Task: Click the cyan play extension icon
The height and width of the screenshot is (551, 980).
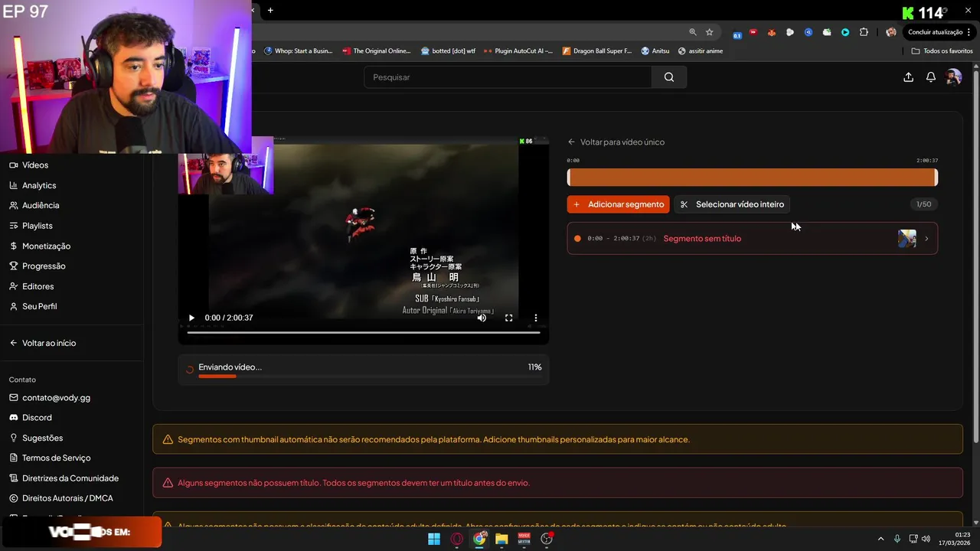Action: pyautogui.click(x=845, y=32)
